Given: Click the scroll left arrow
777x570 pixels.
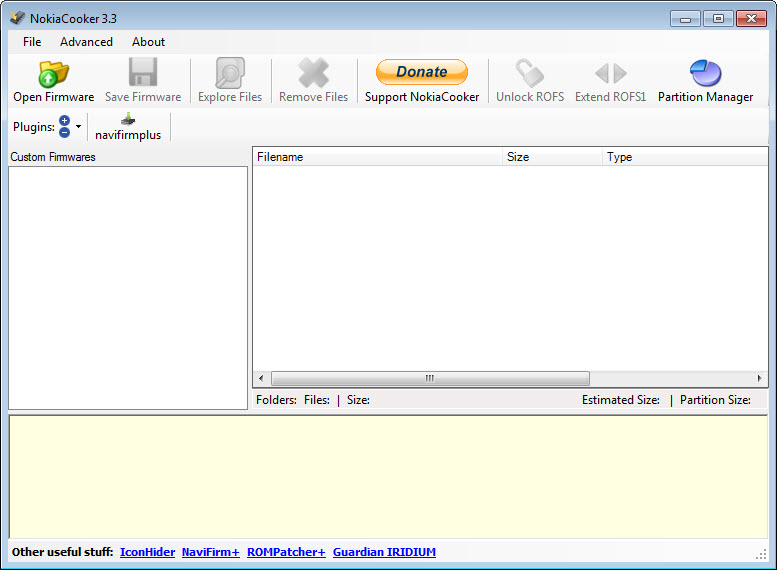Looking at the screenshot, I should click(x=261, y=378).
